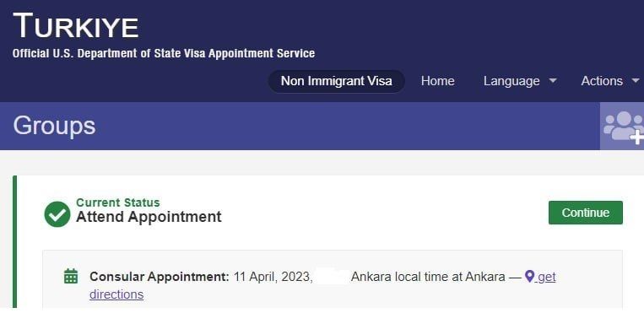Screen dimensions: 644x313
Task: Click the purple map pin icon
Action: tap(530, 276)
